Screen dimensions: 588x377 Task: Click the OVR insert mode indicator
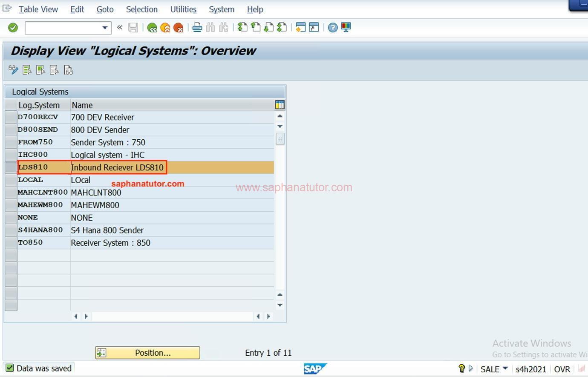(x=562, y=369)
